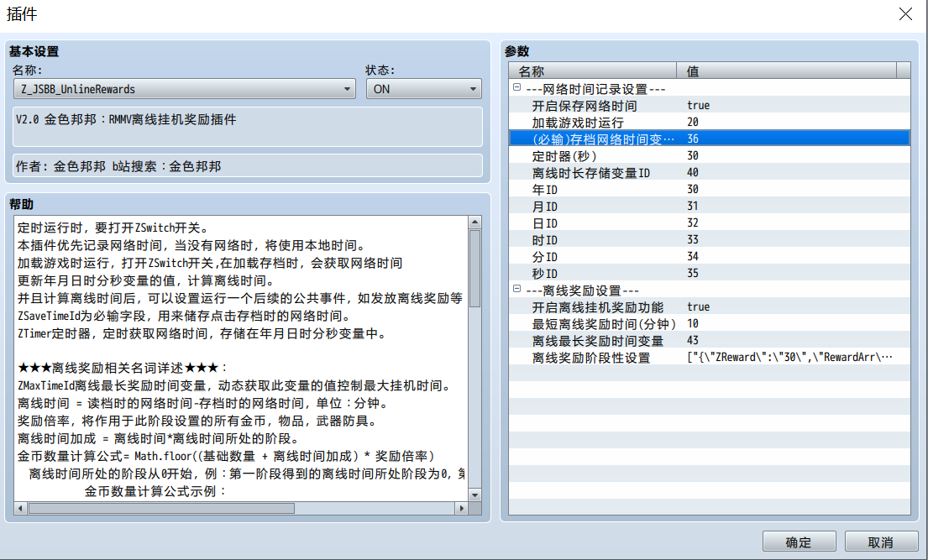Collapse the 离线奖励设置 parameter group
The width and height of the screenshot is (928, 560).
click(x=516, y=289)
